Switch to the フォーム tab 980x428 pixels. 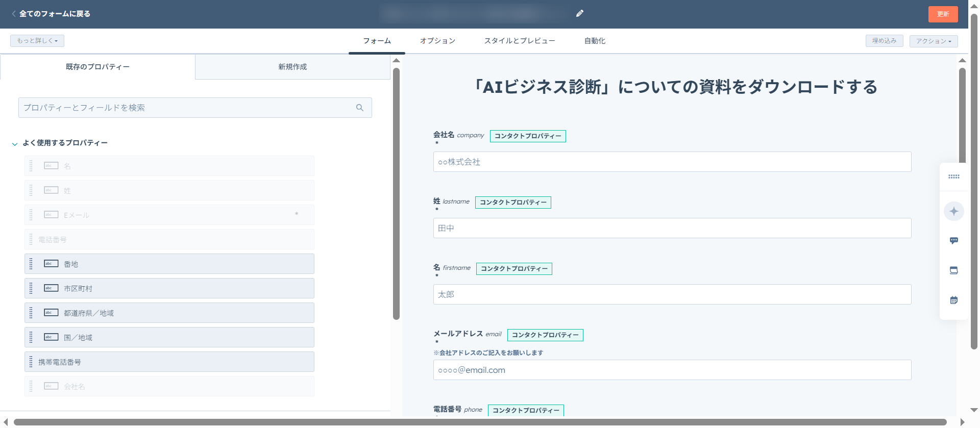[x=377, y=41]
